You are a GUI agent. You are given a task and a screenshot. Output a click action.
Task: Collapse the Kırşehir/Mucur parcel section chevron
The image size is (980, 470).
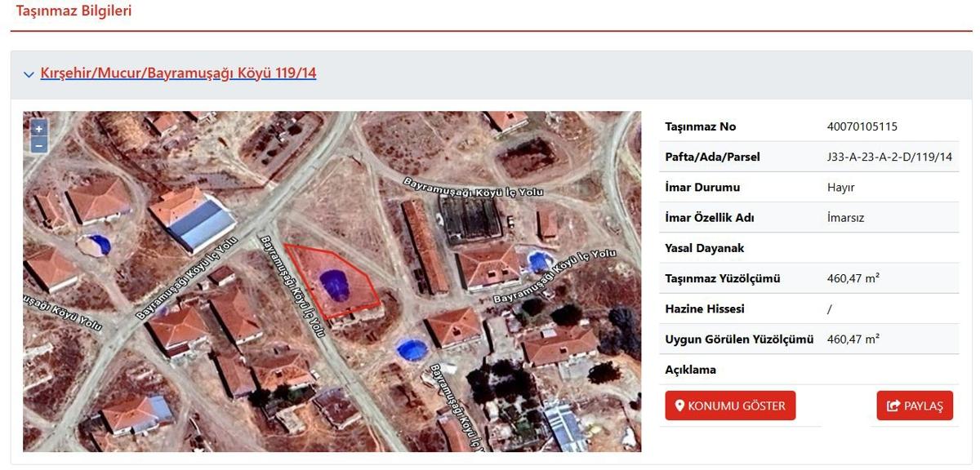(29, 73)
